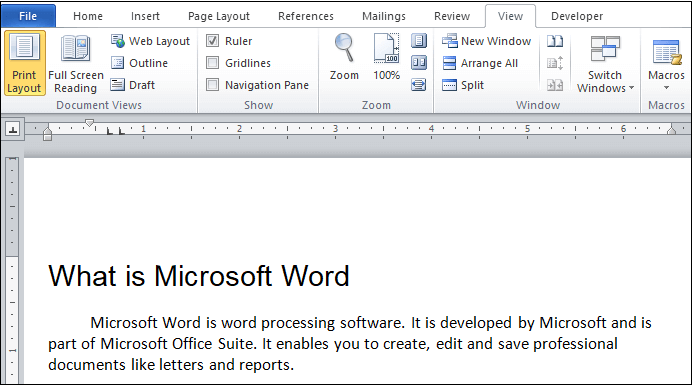Image resolution: width=692 pixels, height=385 pixels.
Task: Click the Switch Windows icon
Action: click(x=605, y=49)
